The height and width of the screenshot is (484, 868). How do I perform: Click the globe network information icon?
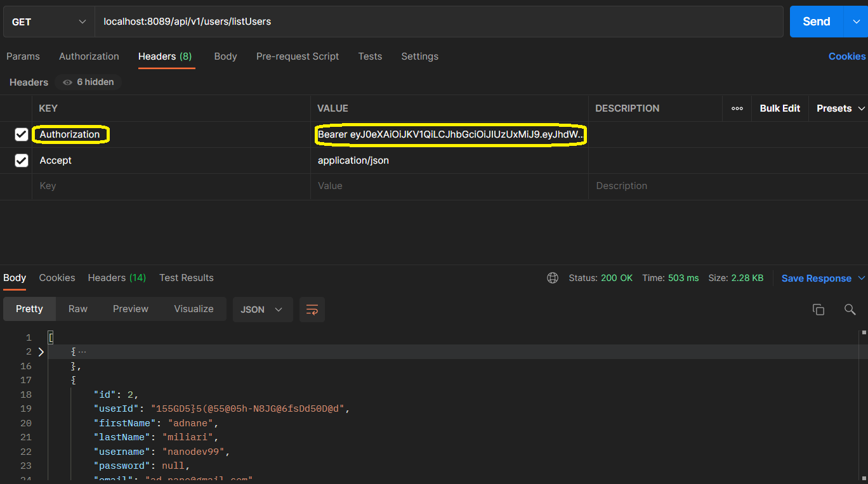point(552,277)
